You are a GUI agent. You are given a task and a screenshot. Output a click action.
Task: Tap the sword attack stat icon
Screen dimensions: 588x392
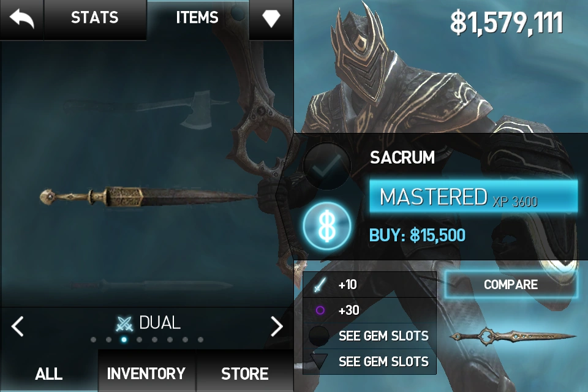[x=320, y=285]
